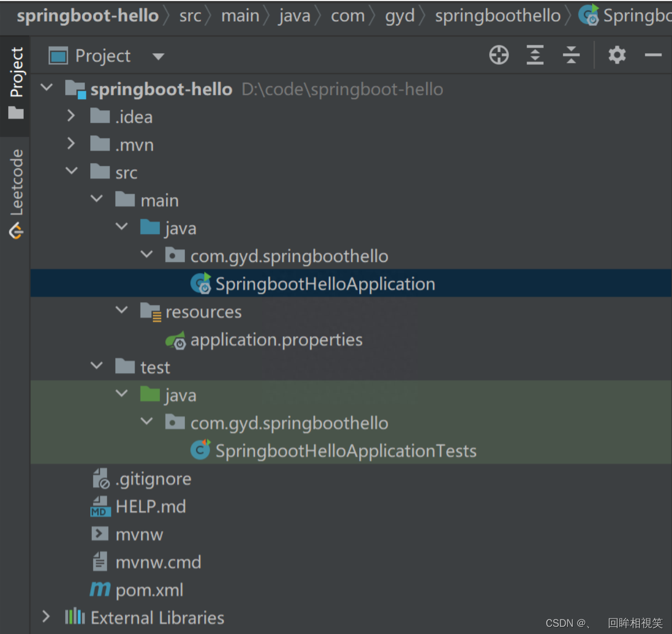Click the Collapse All icon in Project toolbar
This screenshot has width=672, height=634.
571,55
